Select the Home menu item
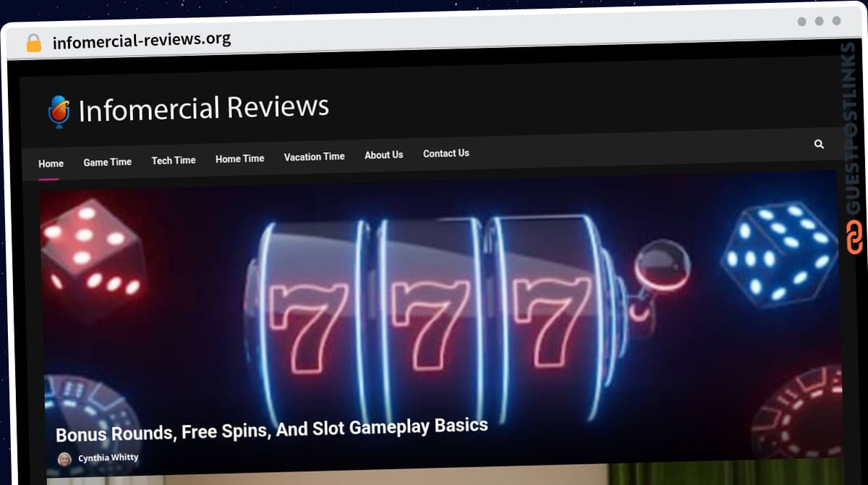The image size is (868, 485). pyautogui.click(x=51, y=164)
